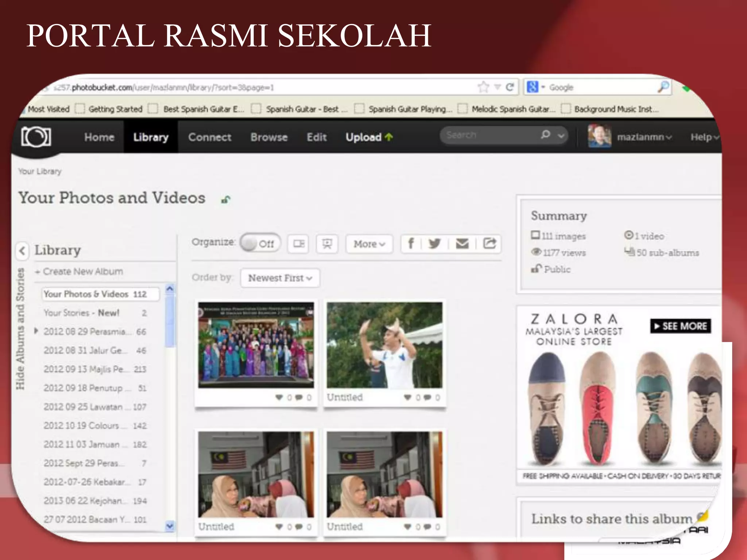
Task: Reload the page with the refresh icon
Action: click(x=510, y=87)
